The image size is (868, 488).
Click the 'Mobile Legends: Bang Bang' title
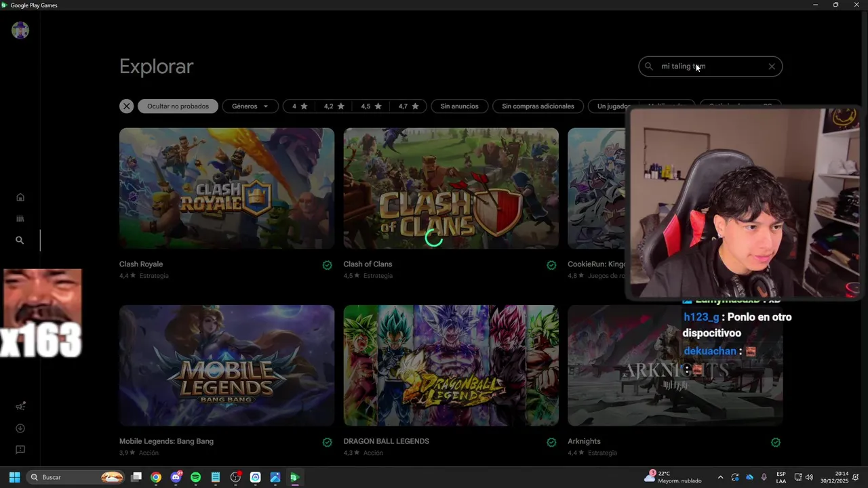166,441
